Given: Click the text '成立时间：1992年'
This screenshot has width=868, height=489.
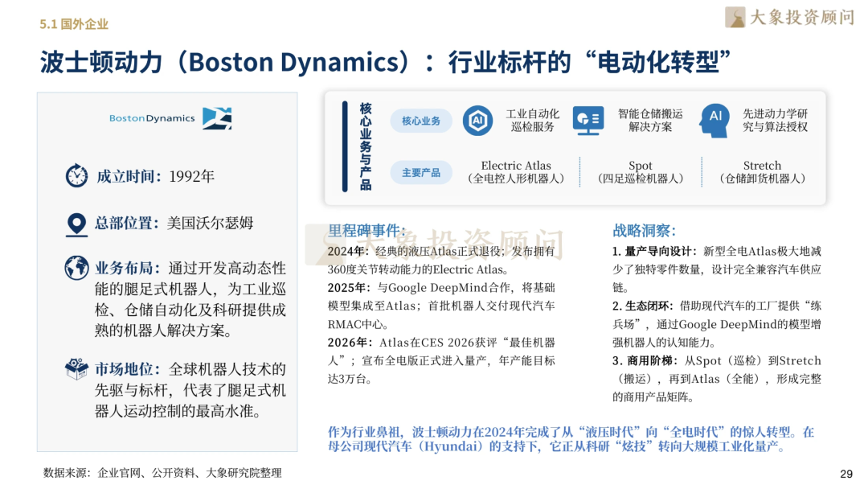Looking at the screenshot, I should (156, 177).
